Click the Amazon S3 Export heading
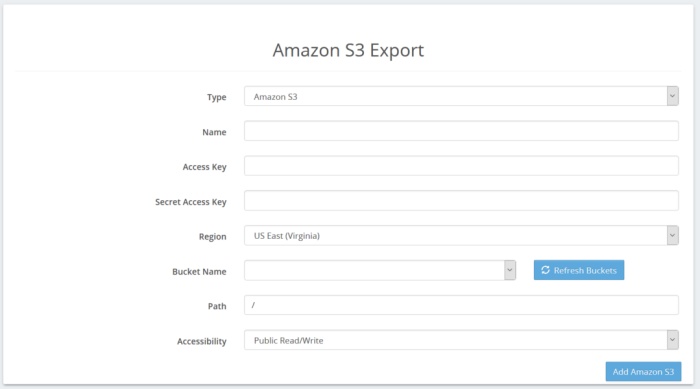700x389 pixels. 348,50
